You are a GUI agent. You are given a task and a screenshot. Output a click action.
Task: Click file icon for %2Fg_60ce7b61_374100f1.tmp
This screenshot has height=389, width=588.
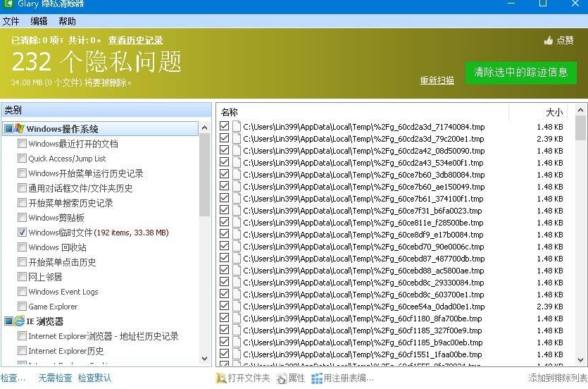coord(236,199)
